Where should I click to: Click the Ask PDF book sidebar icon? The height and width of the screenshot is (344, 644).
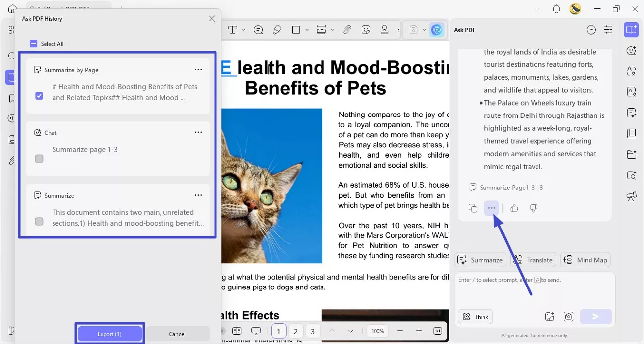[x=631, y=30]
